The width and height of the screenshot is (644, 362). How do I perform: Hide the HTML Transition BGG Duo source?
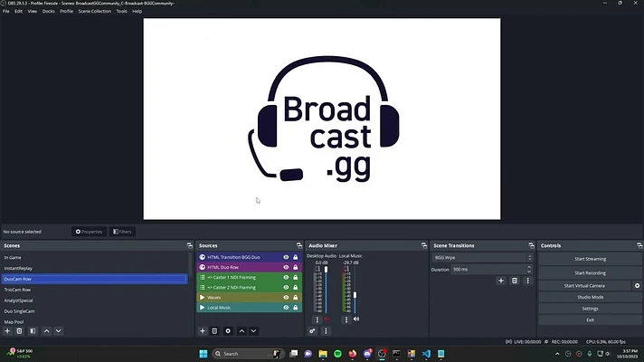[286, 257]
